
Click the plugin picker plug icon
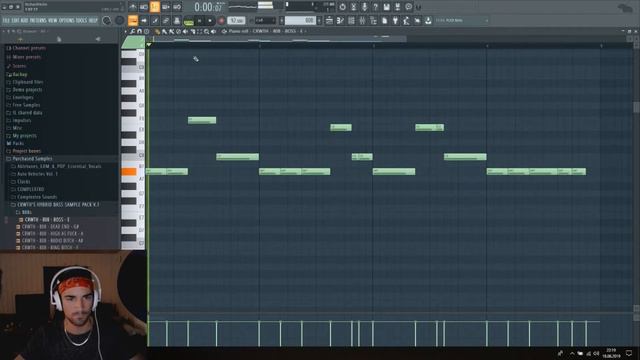[x=395, y=20]
